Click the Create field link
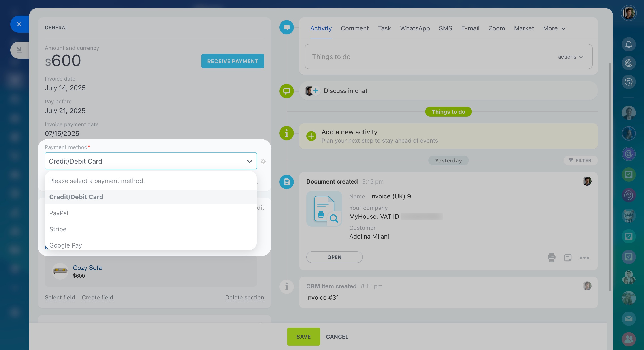 pos(98,297)
